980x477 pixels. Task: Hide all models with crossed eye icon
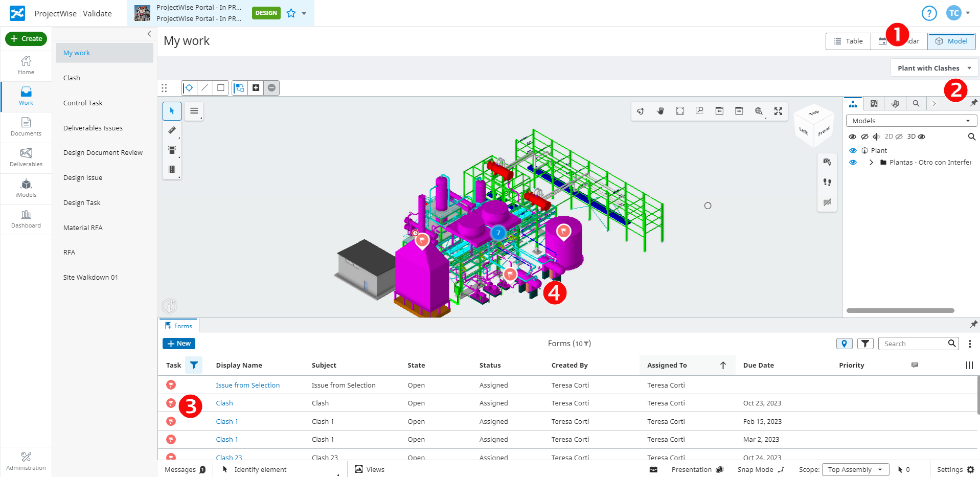[x=864, y=137]
